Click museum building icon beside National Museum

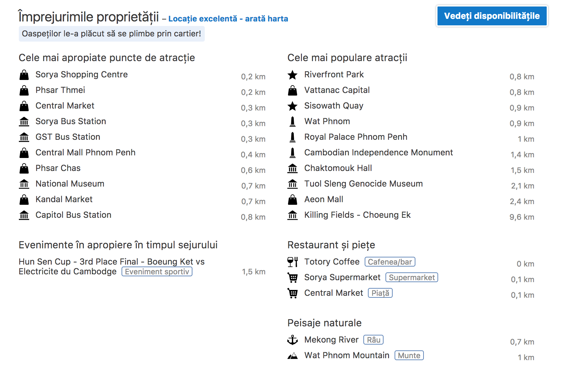[x=24, y=184]
